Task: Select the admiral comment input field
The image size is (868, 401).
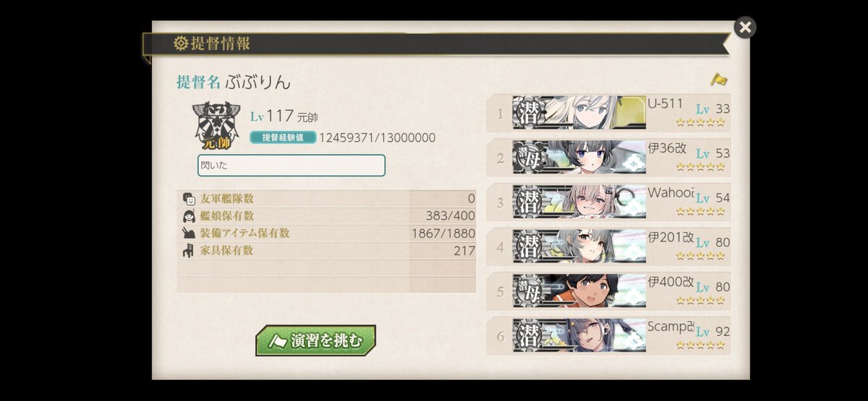Action: pyautogui.click(x=292, y=165)
